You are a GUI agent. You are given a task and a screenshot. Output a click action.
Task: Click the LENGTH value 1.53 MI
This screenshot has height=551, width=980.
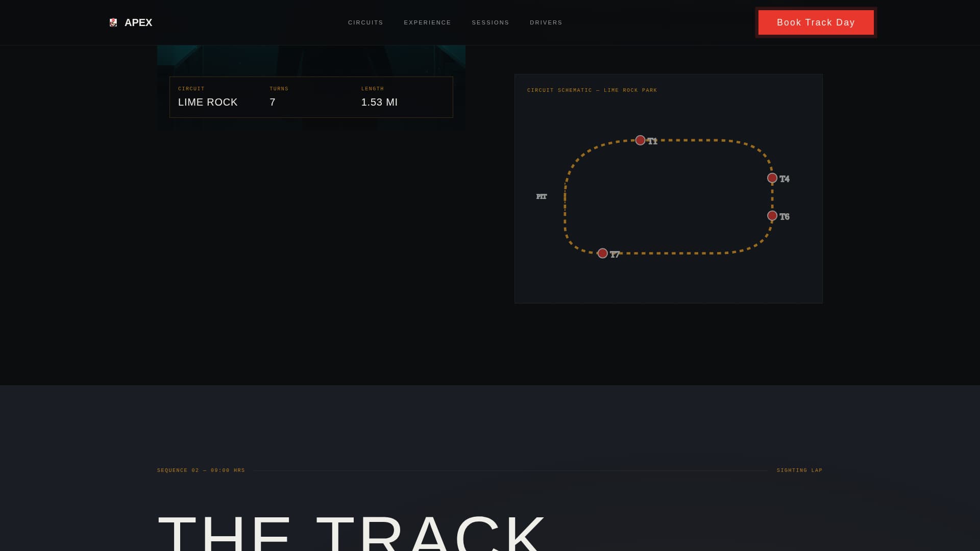(379, 102)
